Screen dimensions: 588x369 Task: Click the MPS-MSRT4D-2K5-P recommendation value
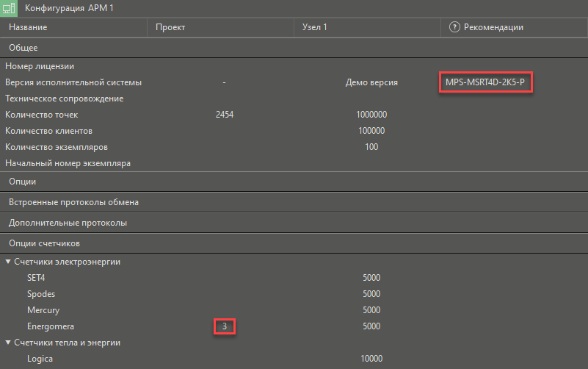point(484,82)
